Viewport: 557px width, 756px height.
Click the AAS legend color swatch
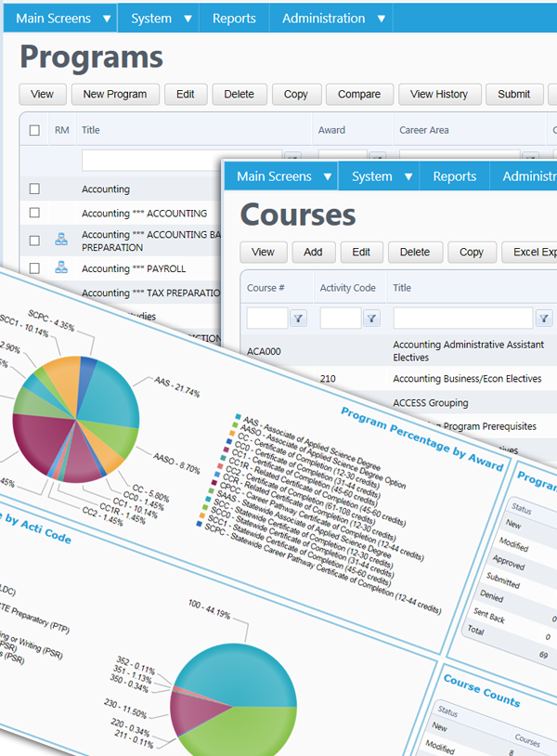tap(238, 417)
